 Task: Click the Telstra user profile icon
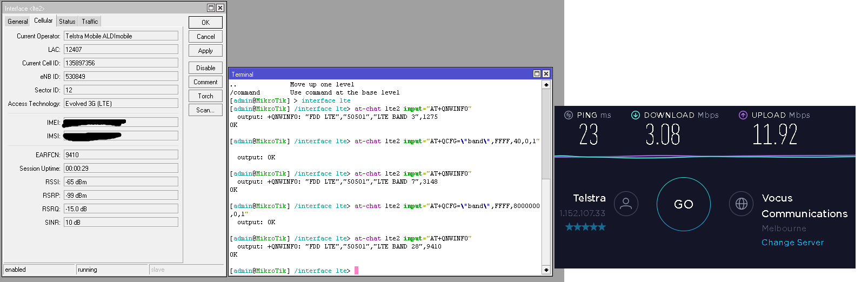tap(626, 204)
